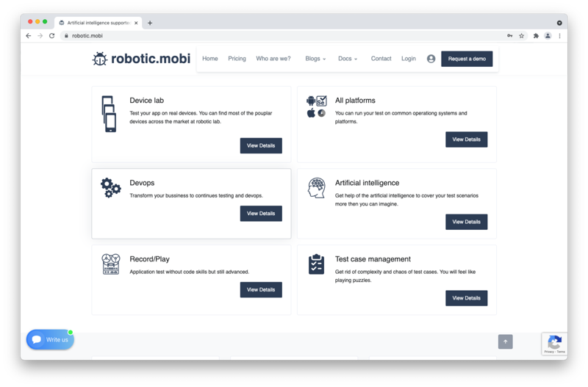Go to the Pricing page

(x=237, y=59)
